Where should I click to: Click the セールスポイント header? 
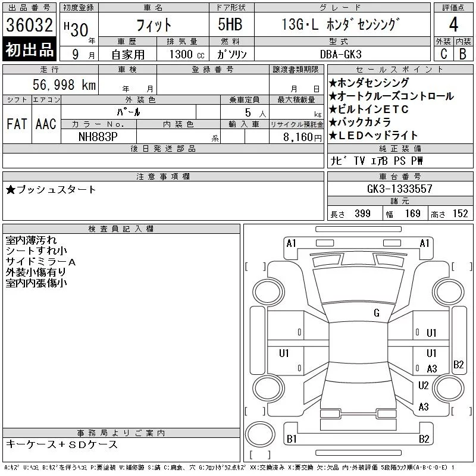coord(400,70)
